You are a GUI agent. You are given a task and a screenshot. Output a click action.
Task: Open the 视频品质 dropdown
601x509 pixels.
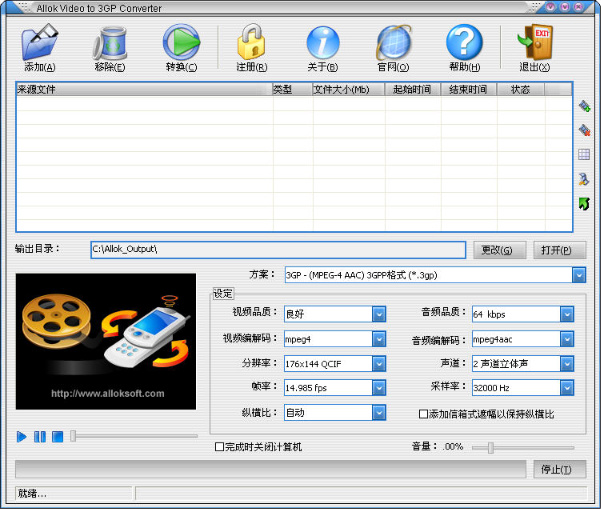pyautogui.click(x=379, y=314)
